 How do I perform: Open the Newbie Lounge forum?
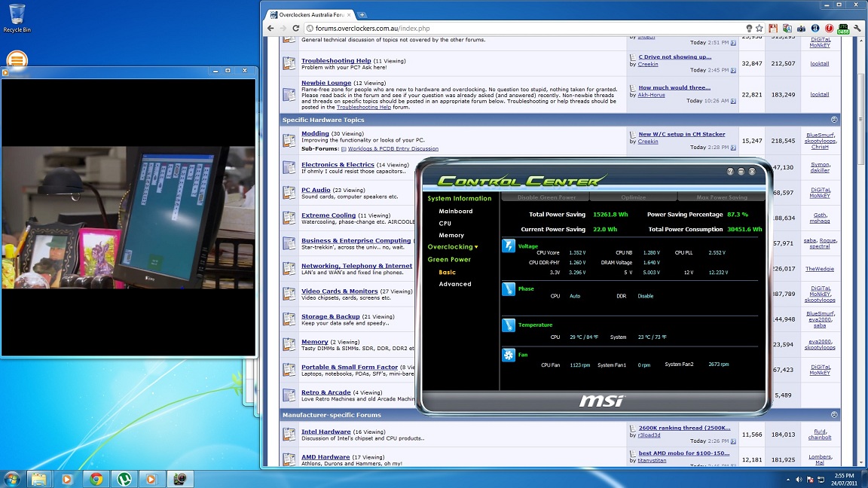(326, 82)
